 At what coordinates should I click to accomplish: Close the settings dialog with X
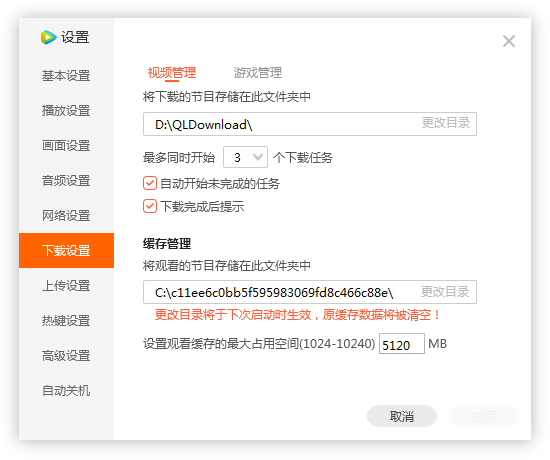(x=509, y=41)
